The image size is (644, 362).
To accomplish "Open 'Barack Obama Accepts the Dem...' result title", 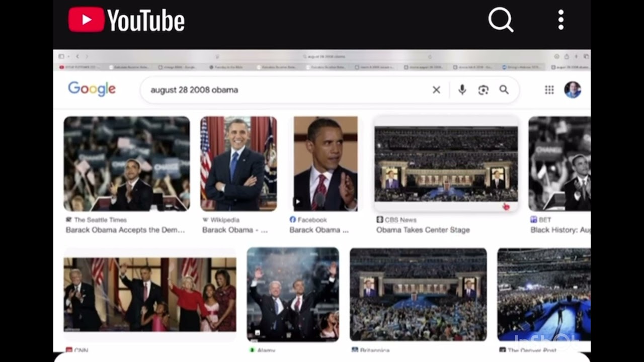I will (125, 230).
